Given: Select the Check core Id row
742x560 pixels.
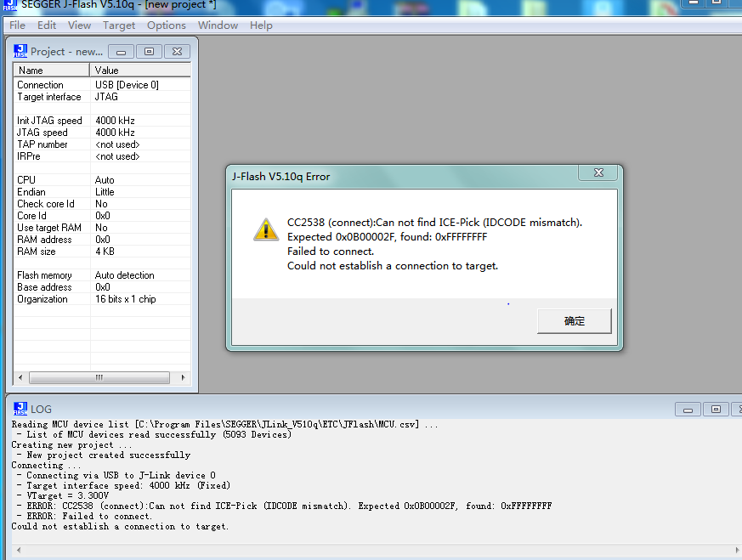Looking at the screenshot, I should 102,204.
